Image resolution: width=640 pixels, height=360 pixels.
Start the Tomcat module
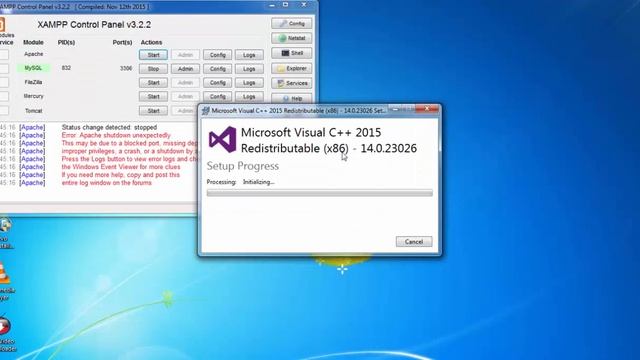pos(153,111)
